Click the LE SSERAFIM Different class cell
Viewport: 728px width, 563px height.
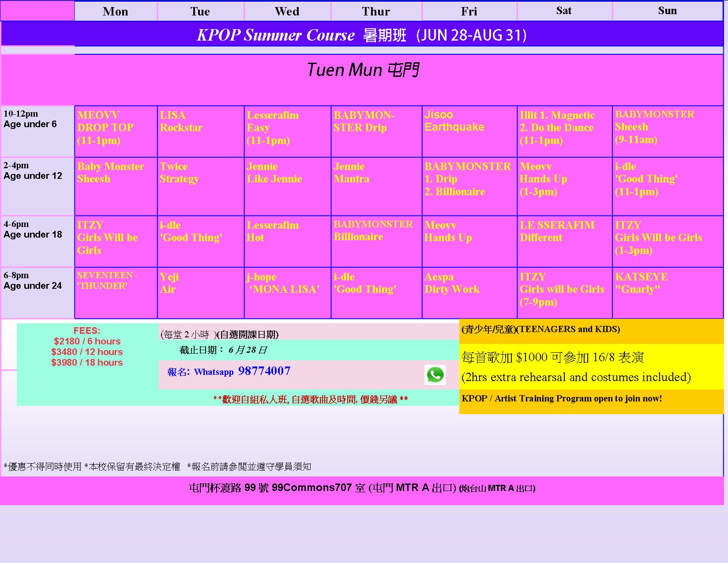click(565, 242)
